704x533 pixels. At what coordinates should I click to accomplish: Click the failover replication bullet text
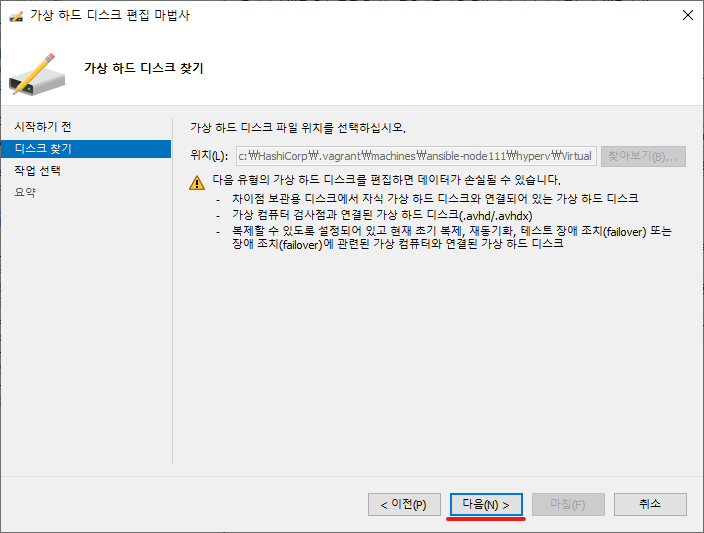[x=451, y=238]
